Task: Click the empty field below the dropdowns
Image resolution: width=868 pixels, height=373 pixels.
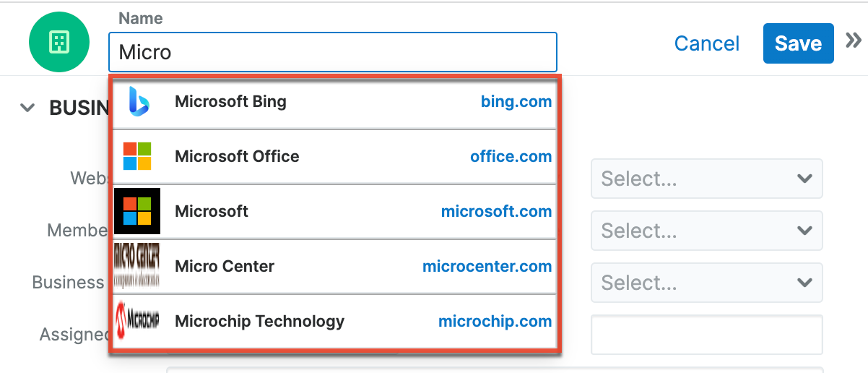Action: click(x=706, y=335)
